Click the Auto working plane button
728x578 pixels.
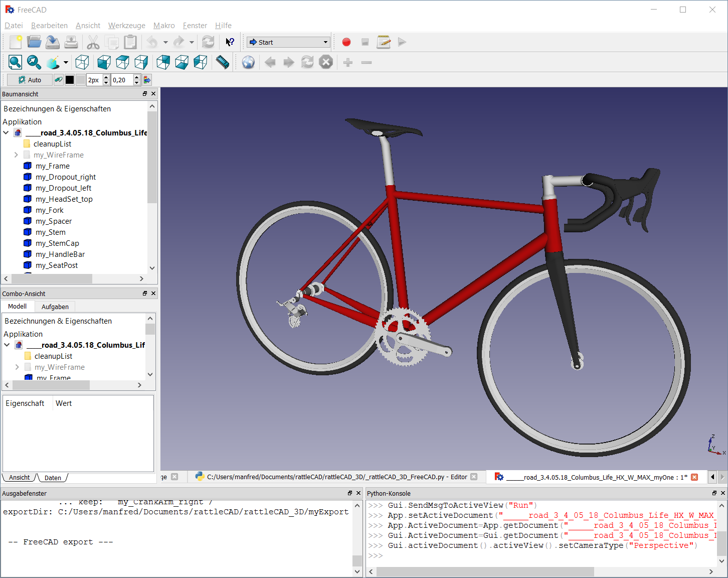[30, 80]
